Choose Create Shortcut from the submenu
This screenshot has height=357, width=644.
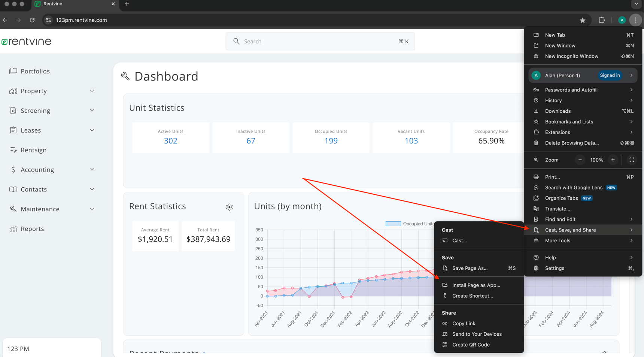[x=472, y=296]
